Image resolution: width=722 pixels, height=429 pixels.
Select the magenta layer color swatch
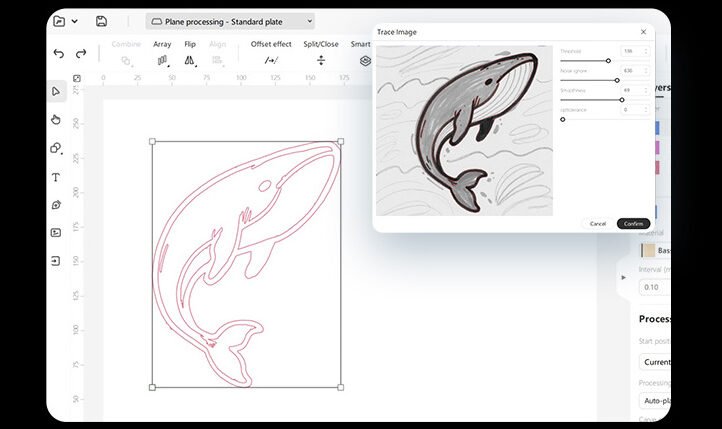(657, 147)
